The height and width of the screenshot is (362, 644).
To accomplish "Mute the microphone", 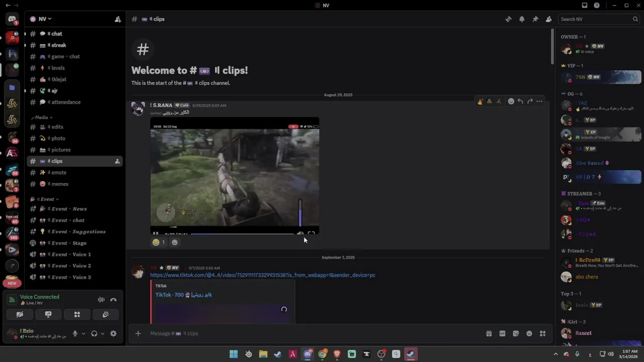I will point(75,333).
